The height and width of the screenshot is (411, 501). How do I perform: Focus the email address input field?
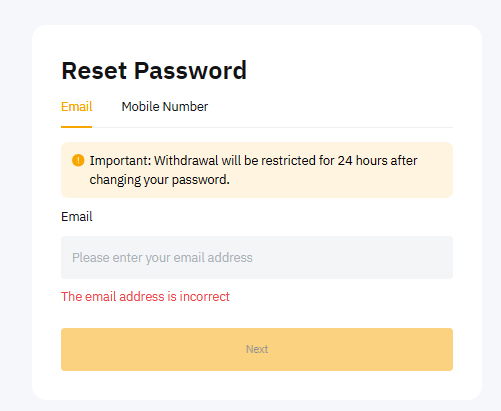[x=257, y=257]
